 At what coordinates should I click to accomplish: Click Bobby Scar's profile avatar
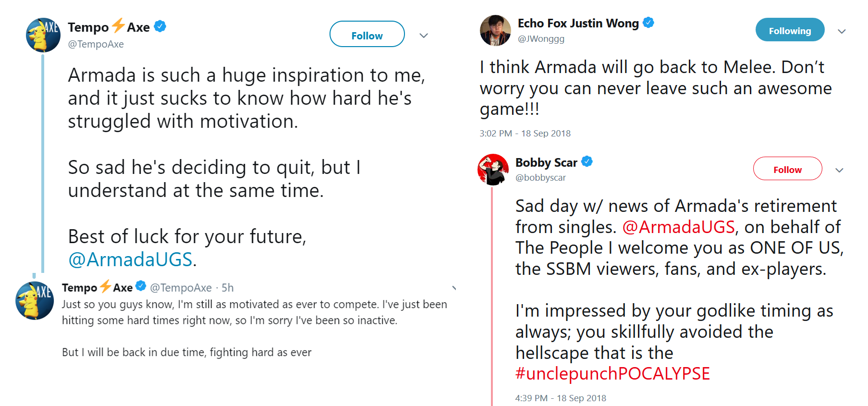pos(492,169)
